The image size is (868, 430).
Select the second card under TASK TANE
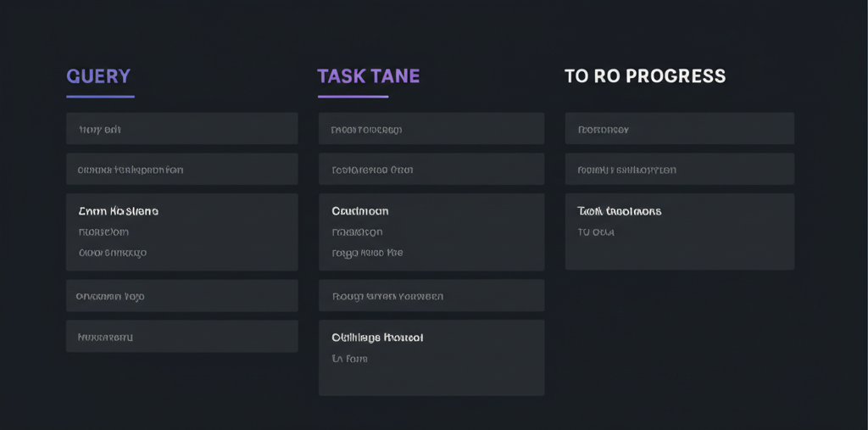click(431, 170)
